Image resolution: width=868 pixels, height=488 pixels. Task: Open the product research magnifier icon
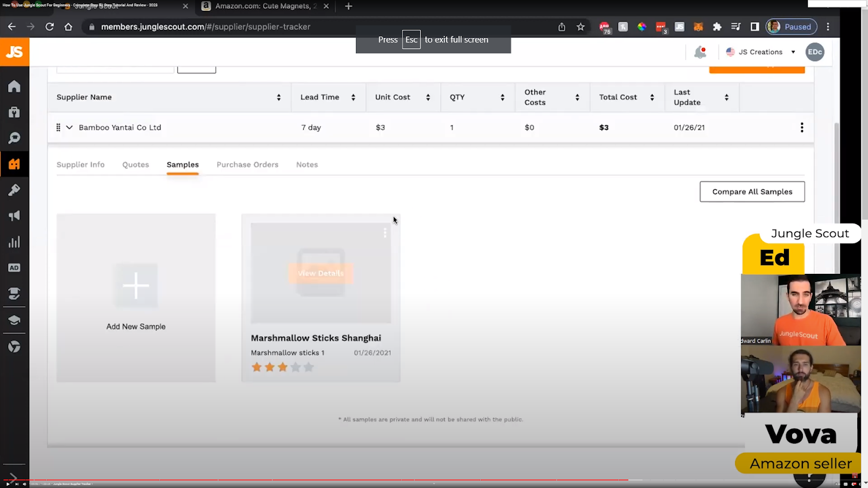click(x=15, y=138)
